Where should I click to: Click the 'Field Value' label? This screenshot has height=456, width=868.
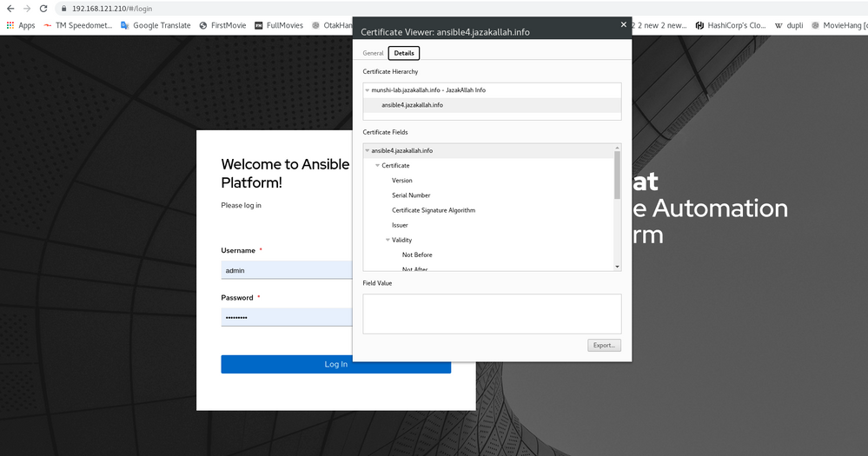click(377, 283)
